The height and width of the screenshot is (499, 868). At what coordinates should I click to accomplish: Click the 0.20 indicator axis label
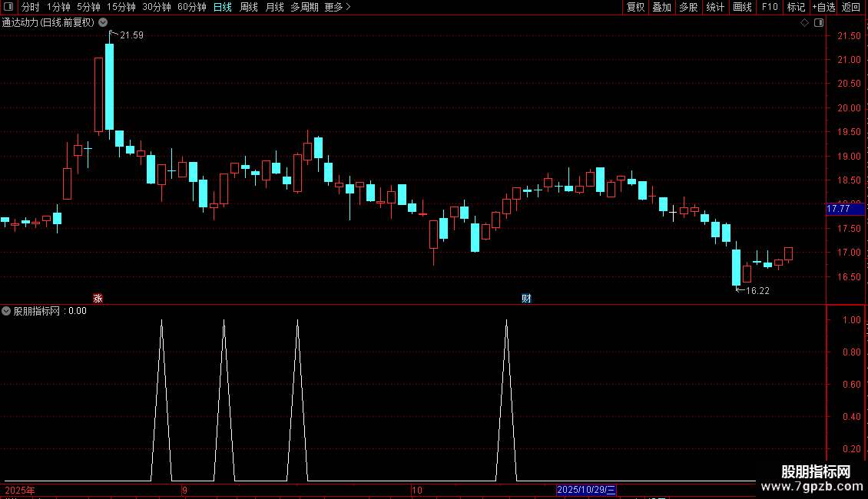click(851, 448)
